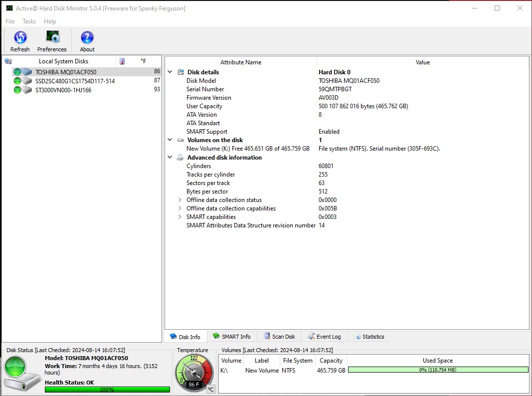Click the Scan Disk magnifier icon
The image size is (532, 396).
267,336
